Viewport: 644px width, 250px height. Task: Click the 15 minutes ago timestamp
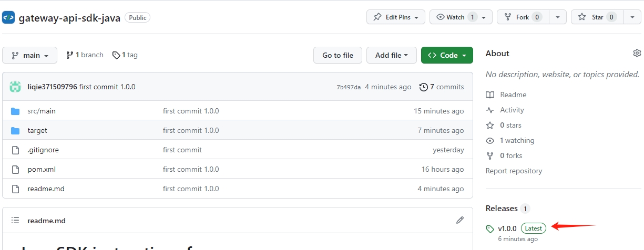[x=439, y=111]
